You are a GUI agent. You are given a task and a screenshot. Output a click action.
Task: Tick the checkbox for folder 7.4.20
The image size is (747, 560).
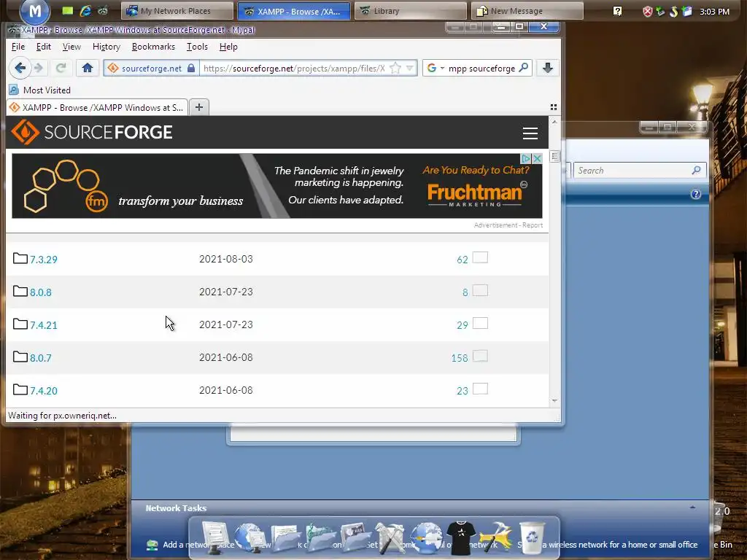tap(480, 389)
